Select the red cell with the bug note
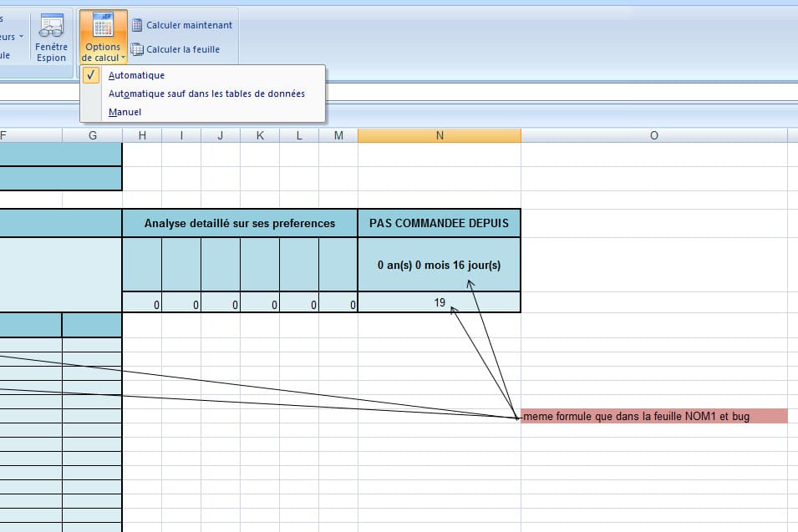This screenshot has width=798, height=532. (x=653, y=416)
